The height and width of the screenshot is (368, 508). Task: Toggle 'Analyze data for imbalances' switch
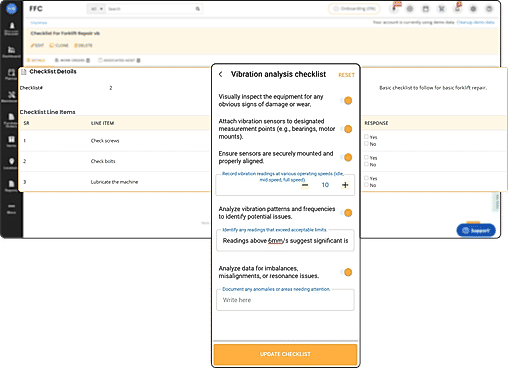click(347, 272)
